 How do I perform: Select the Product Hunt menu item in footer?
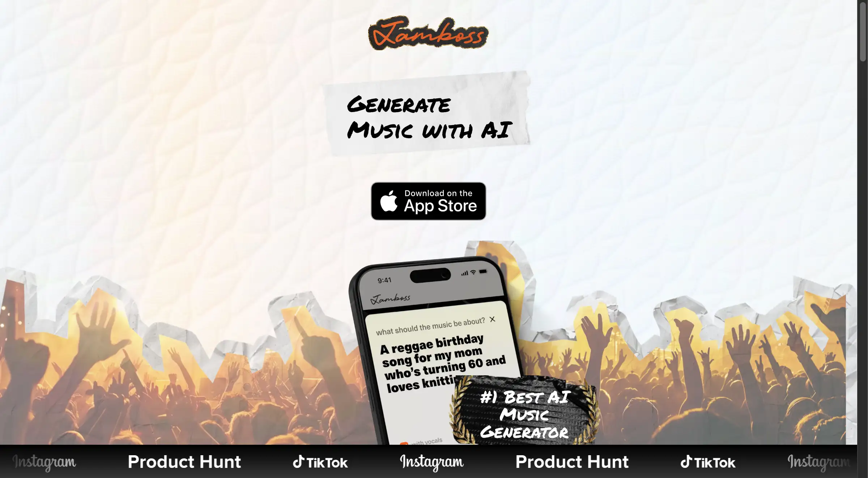coord(184,462)
